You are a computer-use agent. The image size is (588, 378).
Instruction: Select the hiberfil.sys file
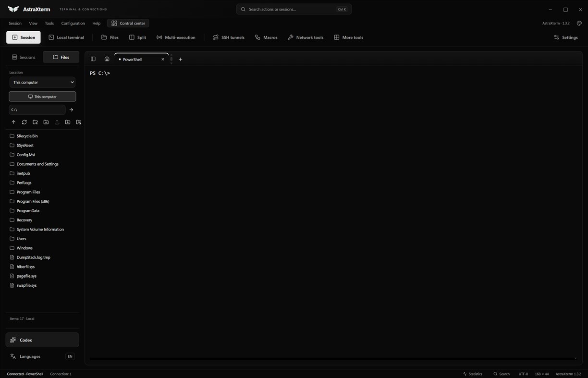point(42,267)
